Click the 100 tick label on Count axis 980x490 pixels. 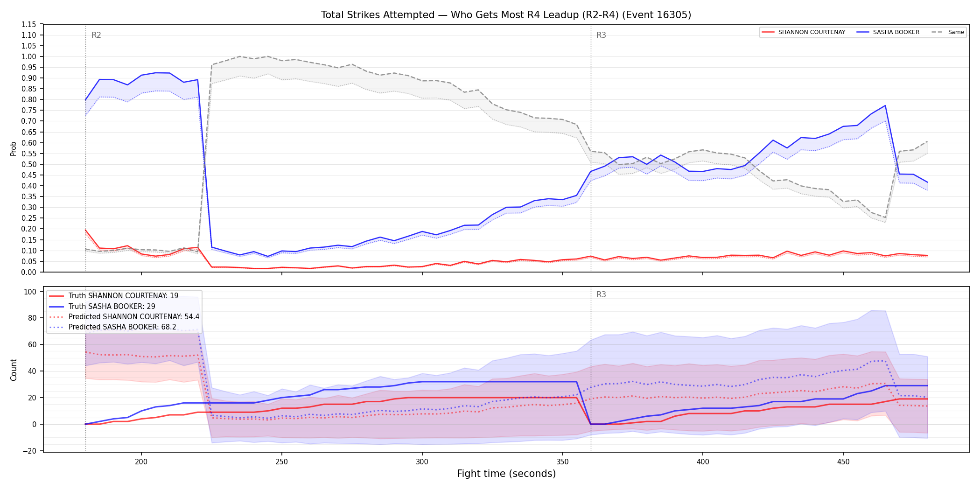click(x=30, y=292)
